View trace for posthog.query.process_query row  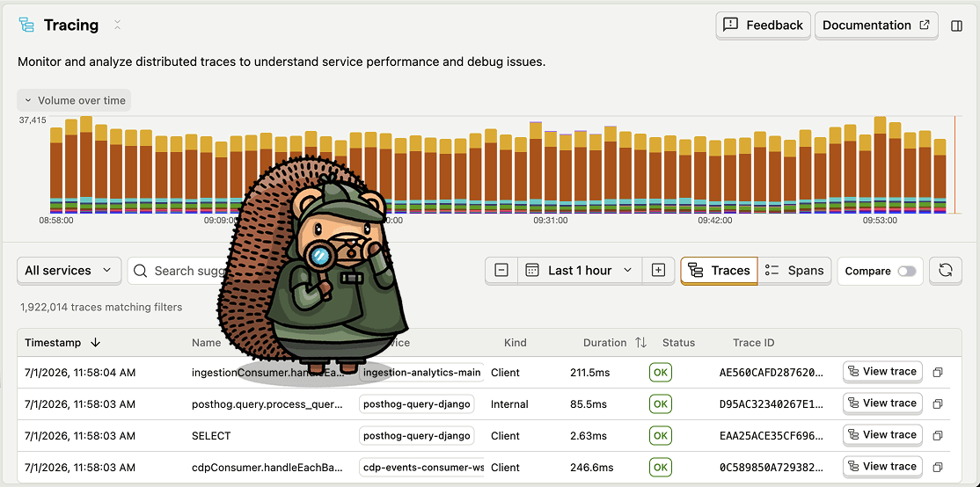(x=882, y=403)
